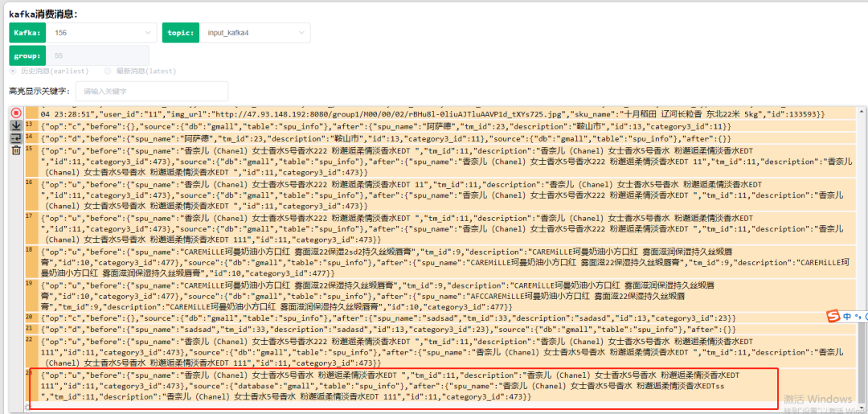Click message row numbered 18
Image resolution: width=868 pixels, height=414 pixels.
pos(440,261)
